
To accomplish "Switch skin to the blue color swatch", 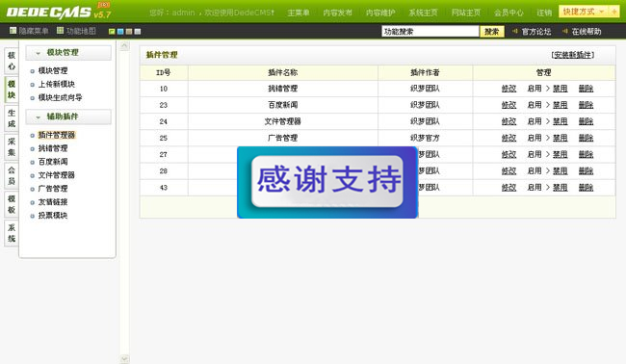I will (120, 31).
